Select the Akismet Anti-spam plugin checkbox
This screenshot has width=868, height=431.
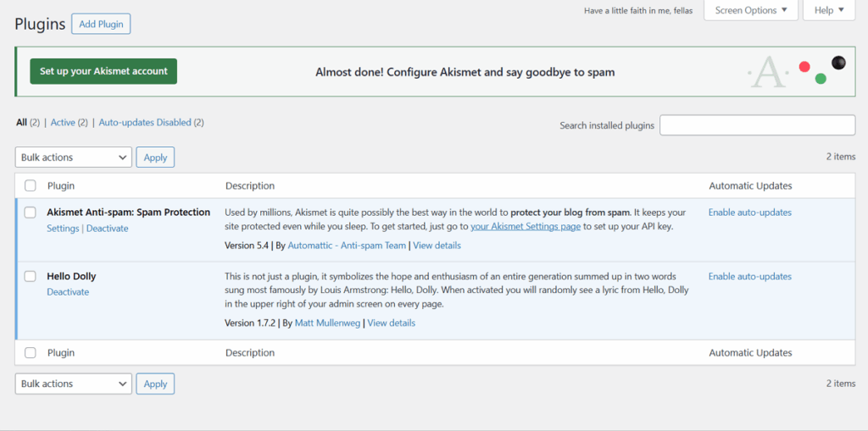(x=31, y=213)
